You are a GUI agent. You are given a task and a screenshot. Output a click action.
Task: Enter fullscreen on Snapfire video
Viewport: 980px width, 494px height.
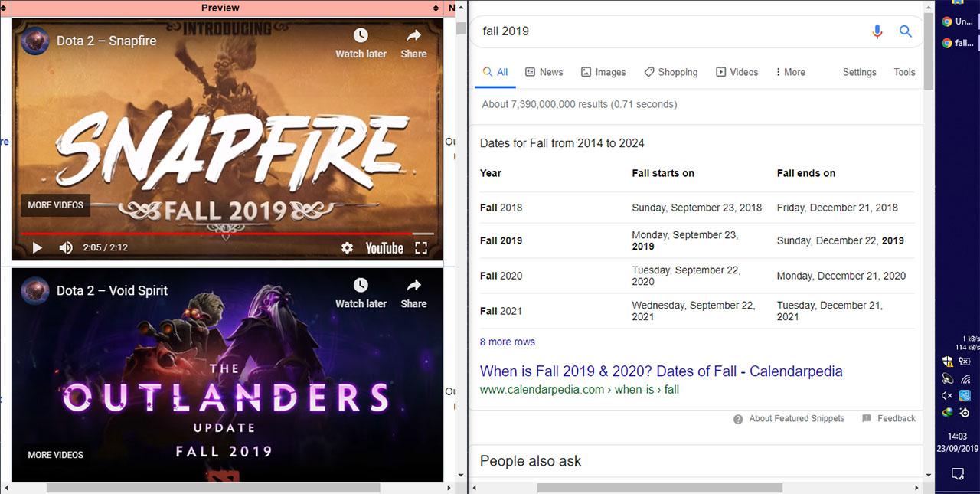420,248
